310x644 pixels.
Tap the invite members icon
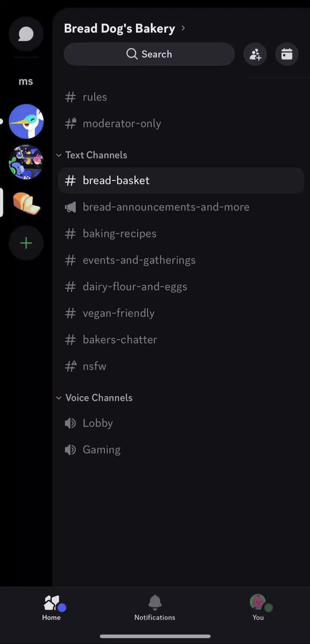255,54
